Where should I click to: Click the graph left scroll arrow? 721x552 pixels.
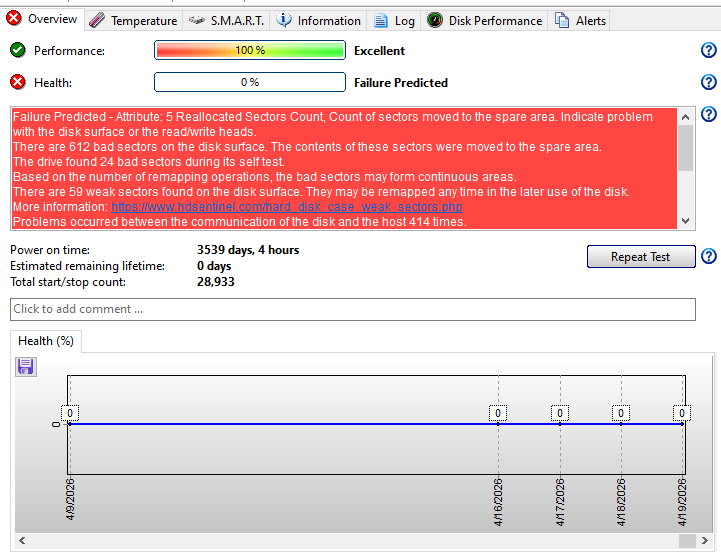22,540
